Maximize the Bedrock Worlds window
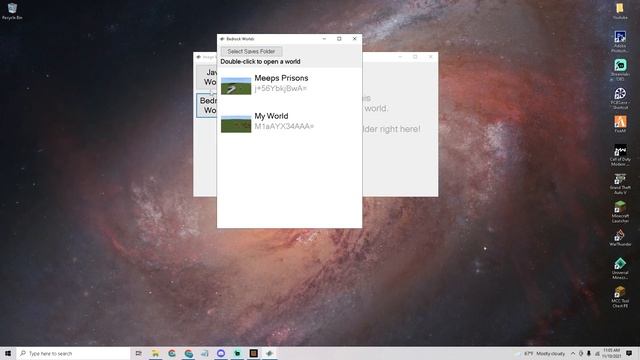Image resolution: width=640 pixels, height=360 pixels. pos(339,39)
